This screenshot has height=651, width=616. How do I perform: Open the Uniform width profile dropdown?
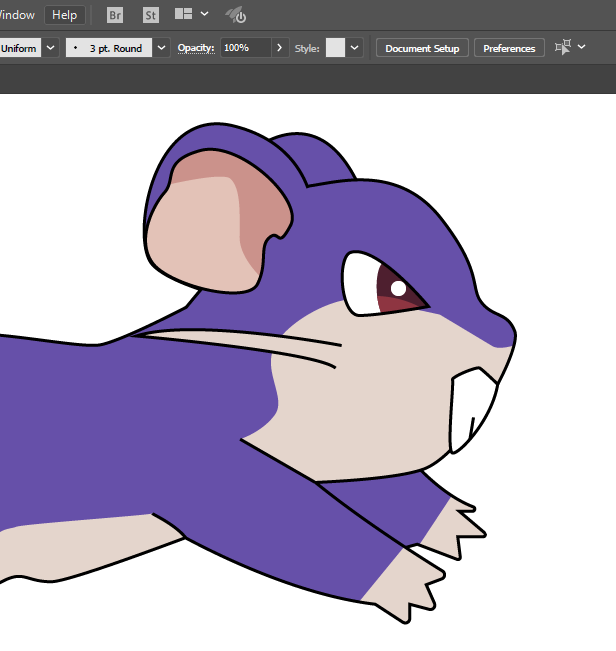(x=48, y=48)
